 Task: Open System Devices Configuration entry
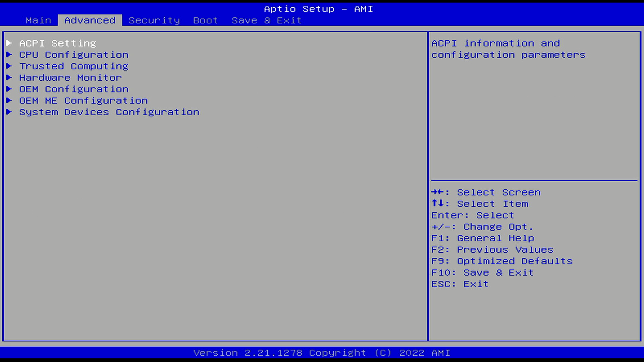(109, 112)
